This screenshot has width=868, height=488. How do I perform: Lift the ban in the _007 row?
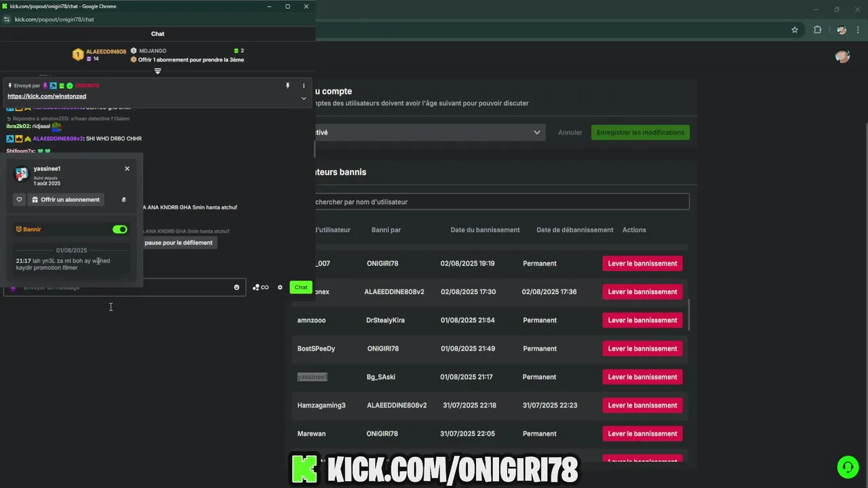642,264
